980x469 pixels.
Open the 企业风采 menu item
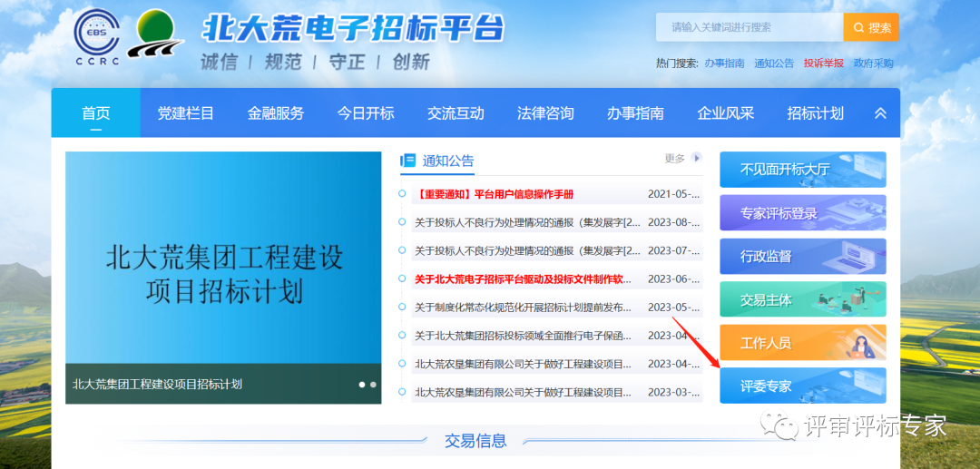(x=726, y=113)
